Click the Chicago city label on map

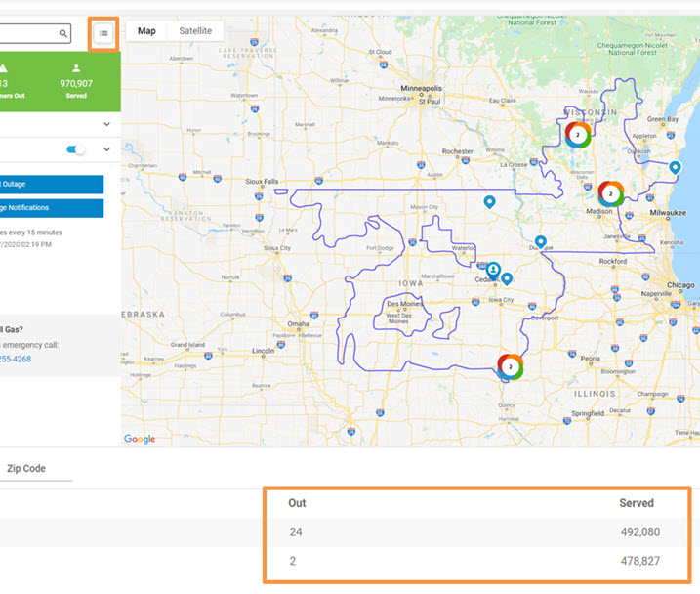pos(680,285)
